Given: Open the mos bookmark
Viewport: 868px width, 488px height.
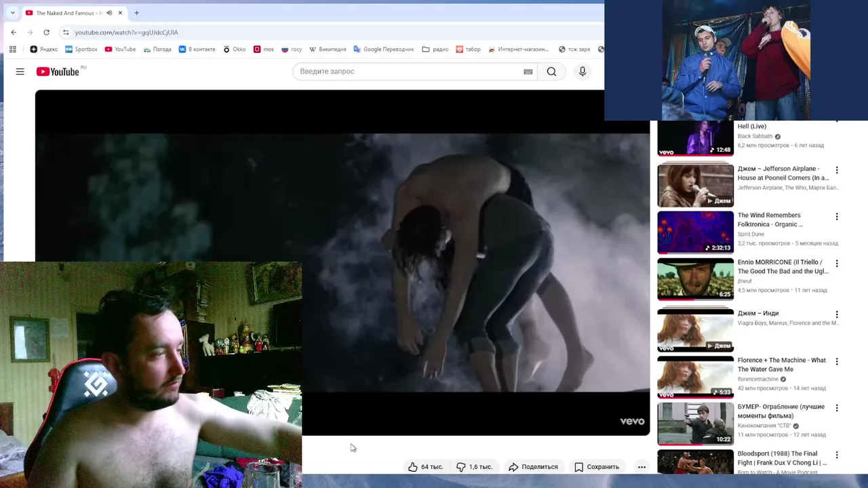Looking at the screenshot, I should point(264,49).
